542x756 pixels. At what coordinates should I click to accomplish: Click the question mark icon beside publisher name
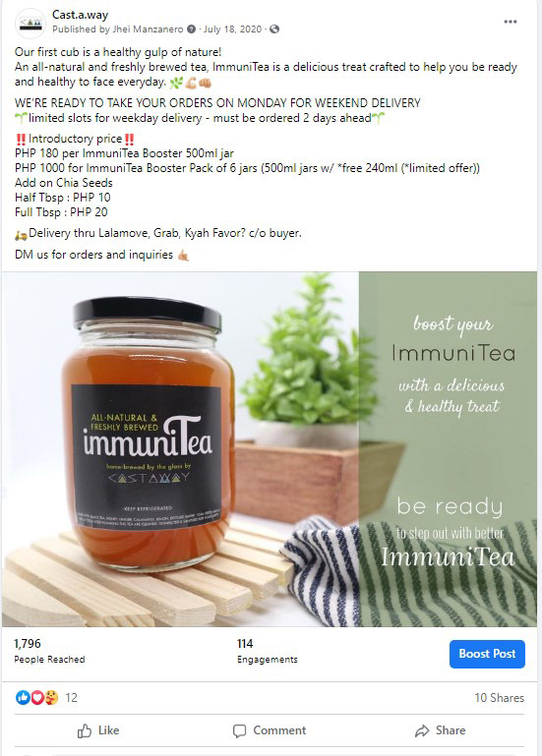(191, 29)
